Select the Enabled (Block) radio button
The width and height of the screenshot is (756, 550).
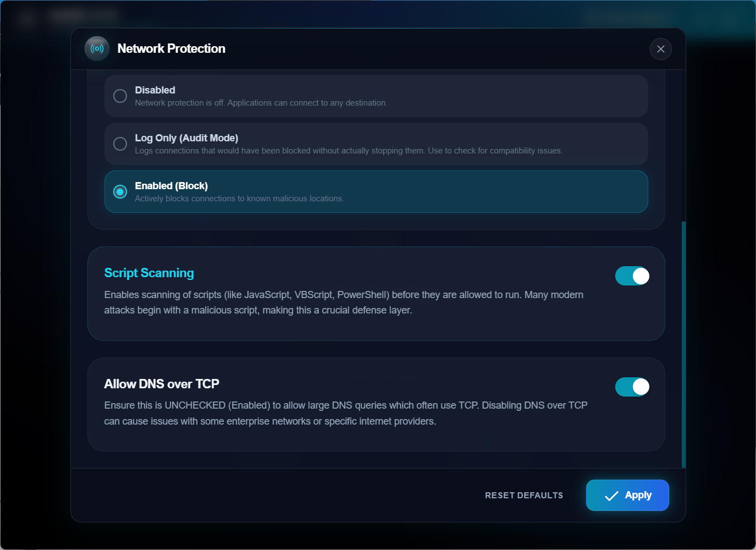[120, 192]
